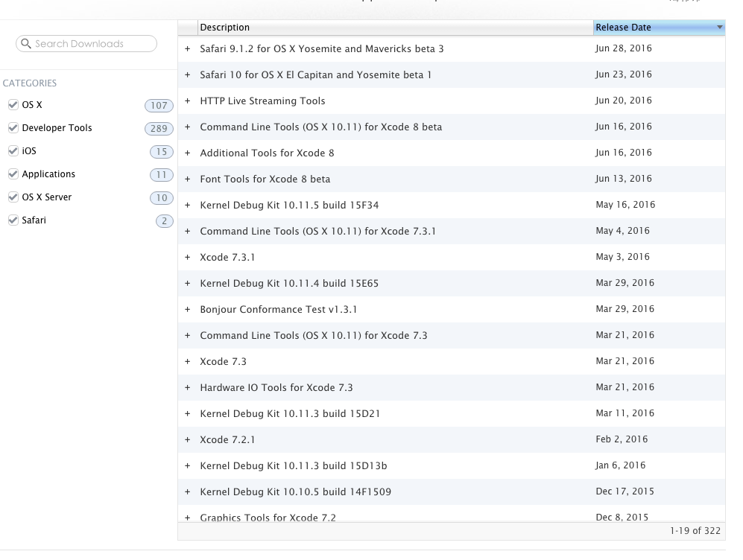Expand Kernel Debug Kit 10.10.5 build 14F1509

(x=188, y=491)
